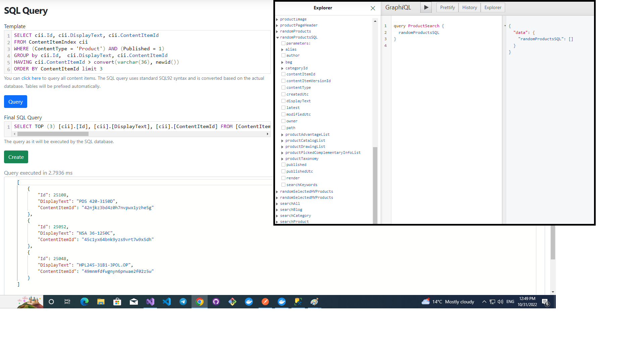Launch Microsoft Edge from the taskbar

pos(84,302)
